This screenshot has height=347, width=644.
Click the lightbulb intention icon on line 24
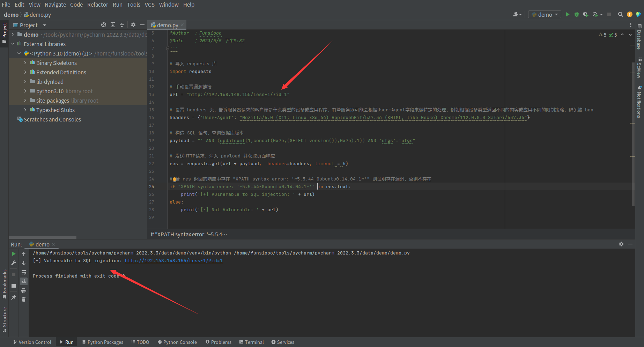pos(175,179)
